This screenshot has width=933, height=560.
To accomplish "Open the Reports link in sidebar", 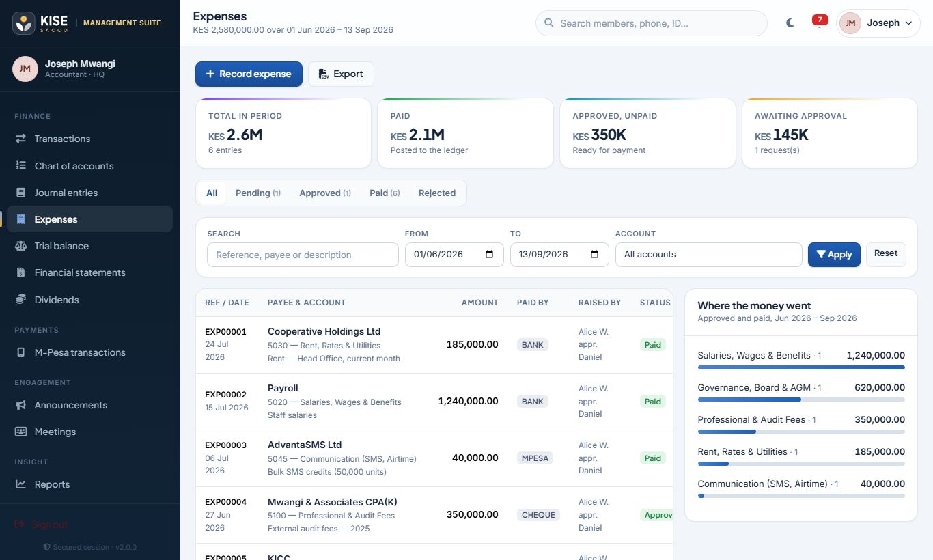I will pyautogui.click(x=89, y=484).
